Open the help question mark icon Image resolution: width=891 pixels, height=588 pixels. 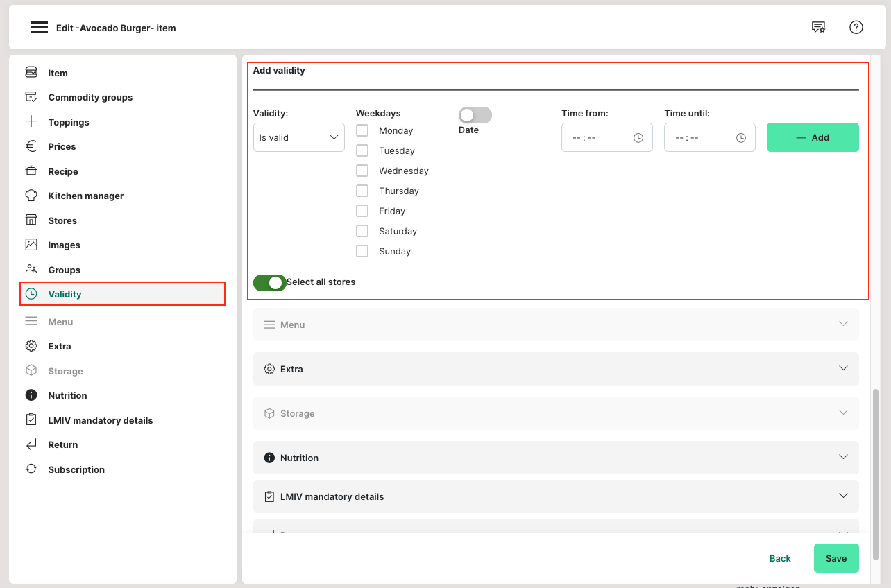pyautogui.click(x=856, y=28)
